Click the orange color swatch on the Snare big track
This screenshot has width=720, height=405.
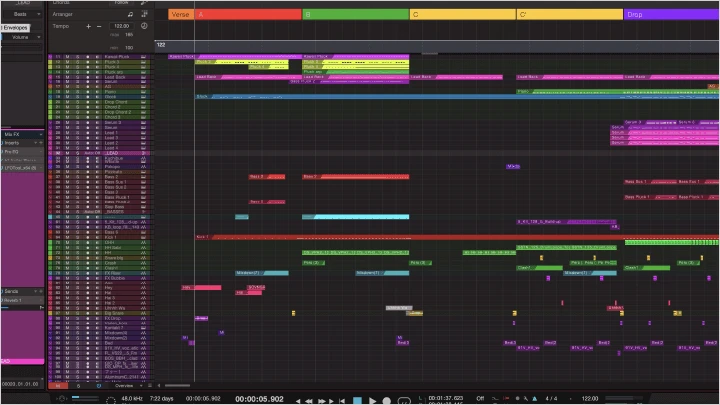pos(51,258)
